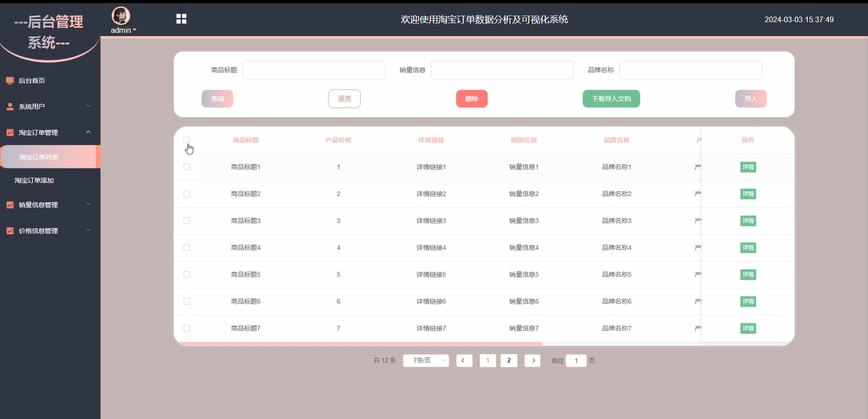
Task: Click the 系统用户 person icon
Action: coord(10,106)
